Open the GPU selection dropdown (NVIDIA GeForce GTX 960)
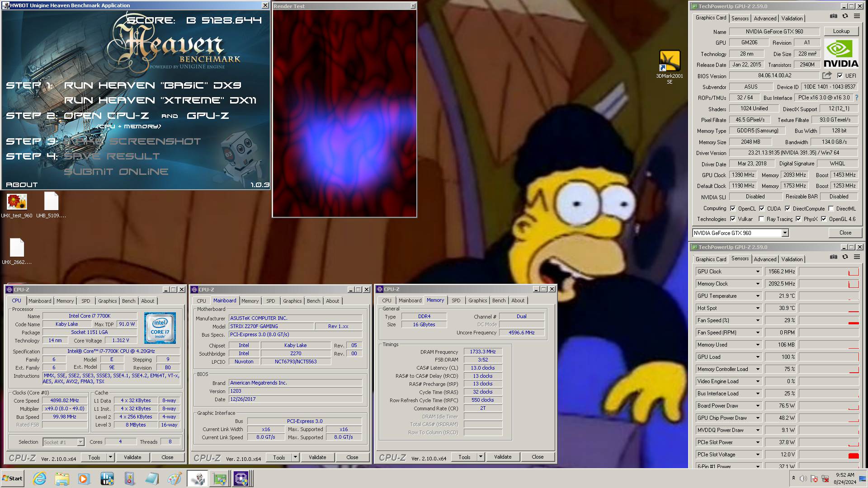 [x=785, y=233]
